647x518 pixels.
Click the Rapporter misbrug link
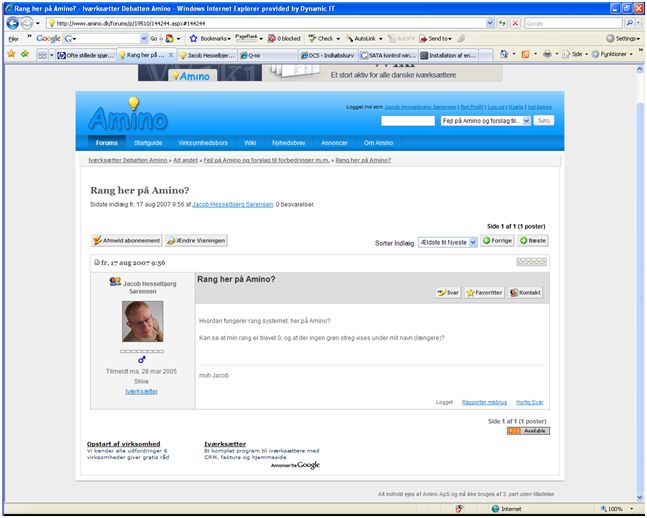click(484, 402)
